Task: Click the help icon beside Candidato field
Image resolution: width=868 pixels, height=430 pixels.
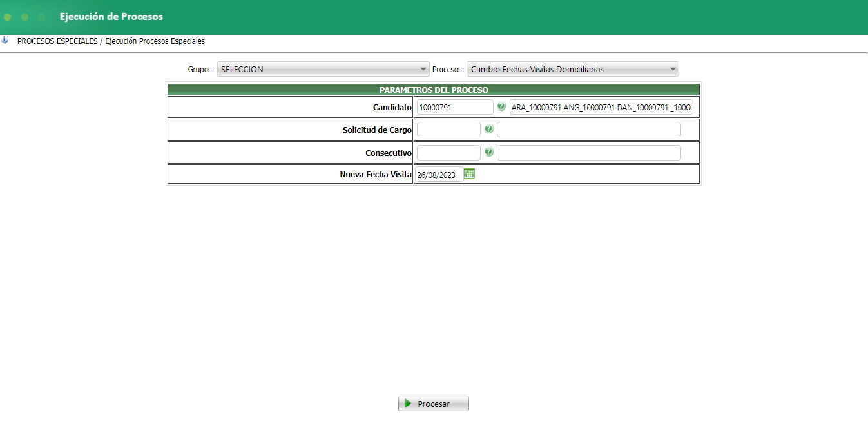Action: [x=501, y=106]
